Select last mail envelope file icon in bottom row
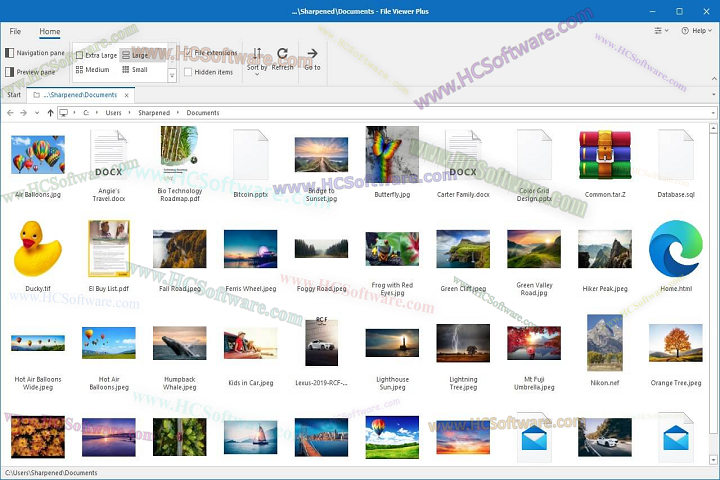720x480 pixels. (676, 437)
